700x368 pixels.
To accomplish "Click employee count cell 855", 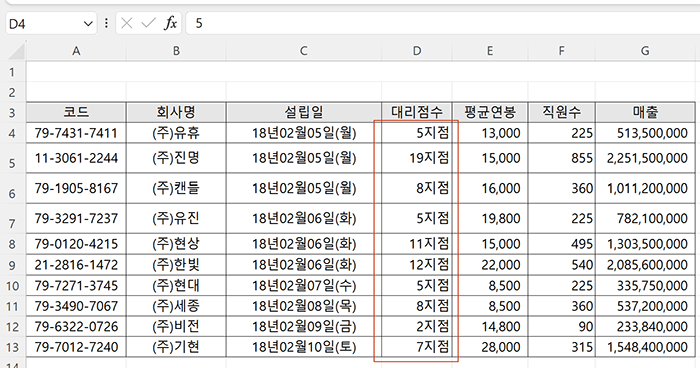I will coord(561,158).
